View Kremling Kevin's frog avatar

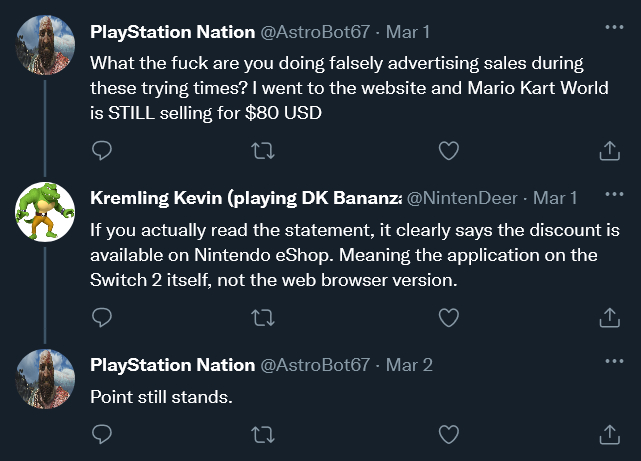coord(45,212)
